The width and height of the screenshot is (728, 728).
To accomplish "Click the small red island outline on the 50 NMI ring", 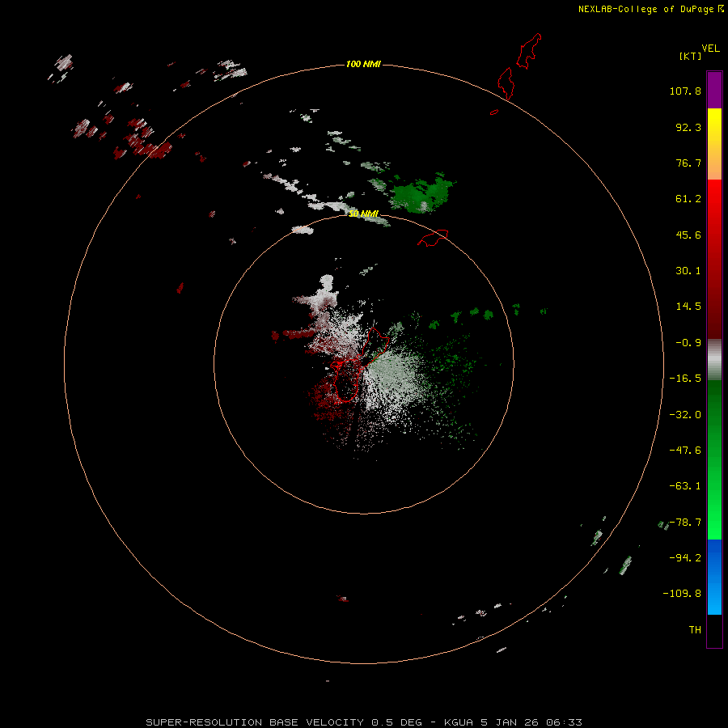I will tap(434, 238).
